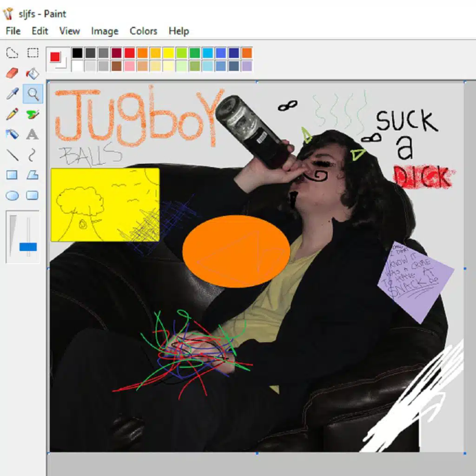
Task: Select the Pencil tool
Action: (x=12, y=114)
